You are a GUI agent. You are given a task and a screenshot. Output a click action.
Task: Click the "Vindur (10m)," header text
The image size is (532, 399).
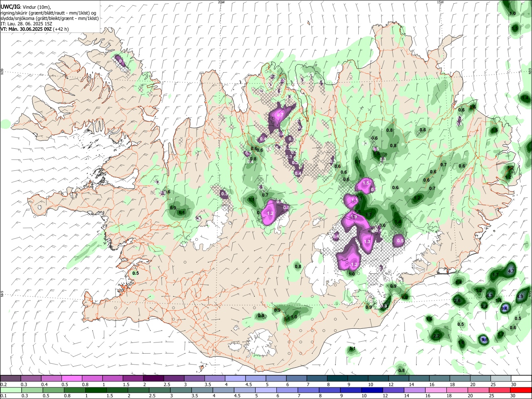[x=36, y=7]
